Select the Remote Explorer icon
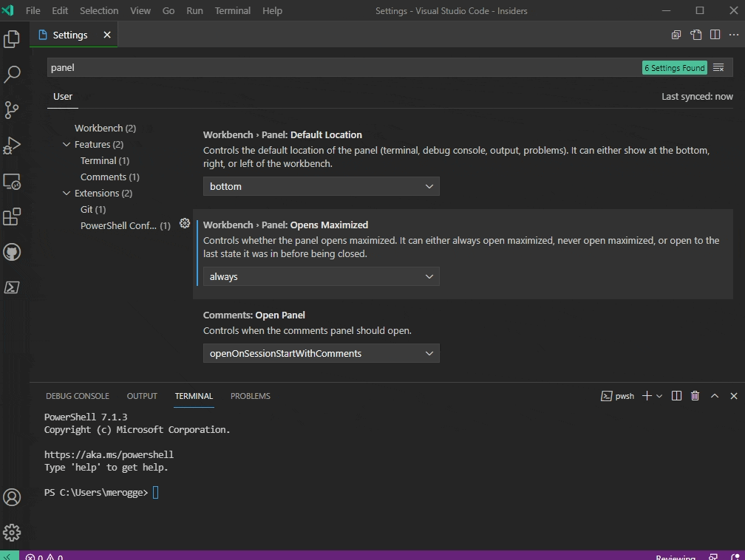The width and height of the screenshot is (745, 560). (12, 181)
